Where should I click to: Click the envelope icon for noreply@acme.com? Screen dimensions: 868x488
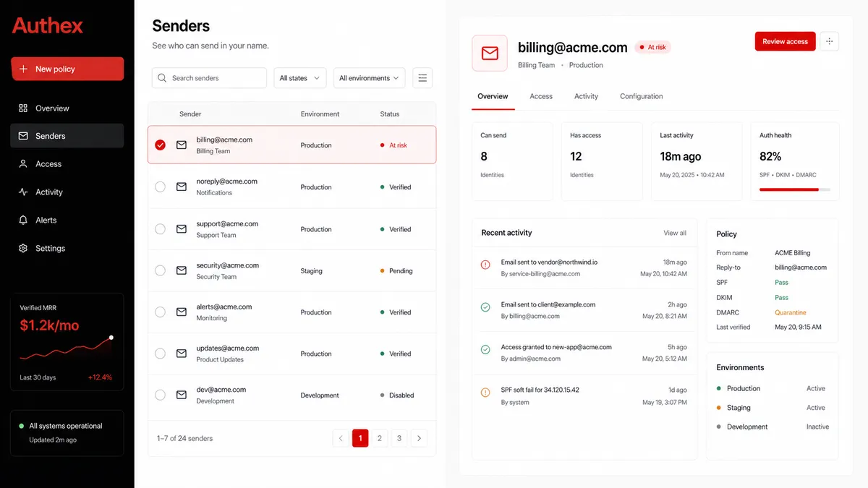(x=182, y=187)
